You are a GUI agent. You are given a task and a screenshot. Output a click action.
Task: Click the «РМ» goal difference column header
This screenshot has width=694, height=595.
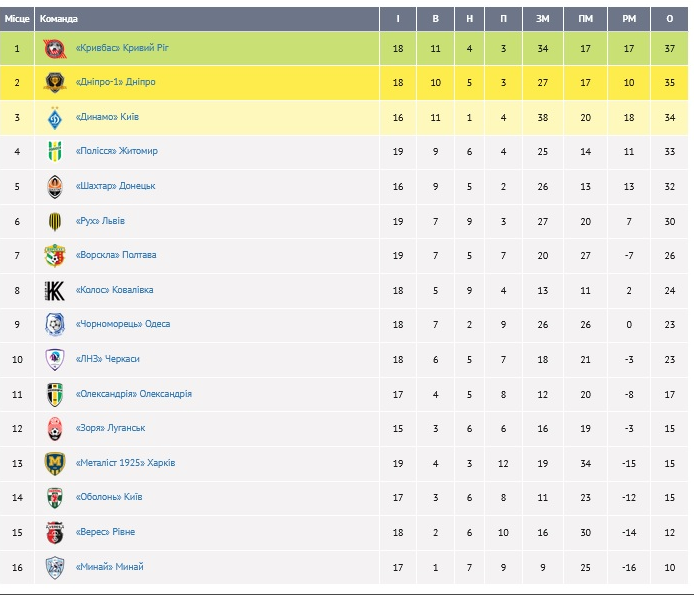[x=628, y=19]
